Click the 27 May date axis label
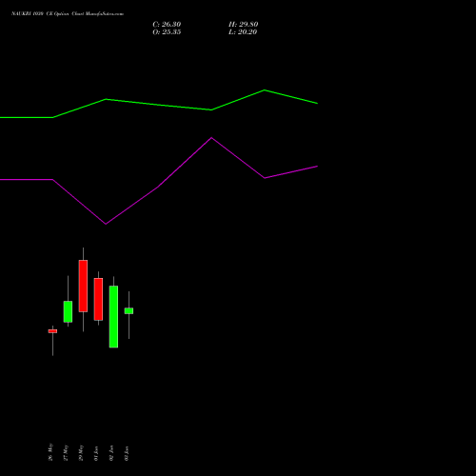 click(66, 452)
